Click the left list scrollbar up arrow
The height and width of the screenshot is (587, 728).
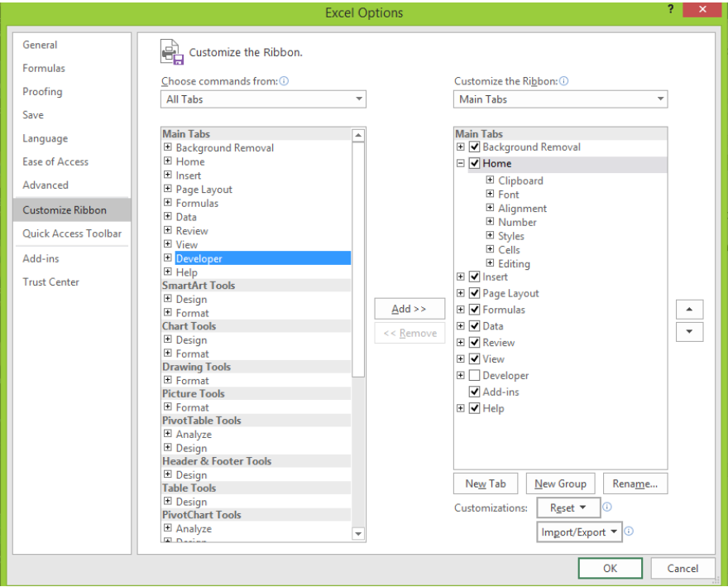pos(358,135)
